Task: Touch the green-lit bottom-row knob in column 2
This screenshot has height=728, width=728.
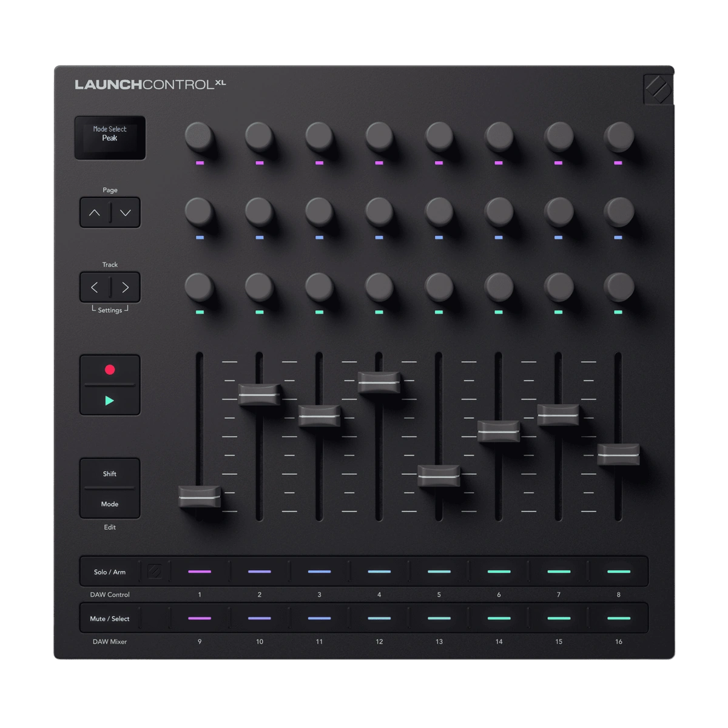Action: [x=259, y=286]
